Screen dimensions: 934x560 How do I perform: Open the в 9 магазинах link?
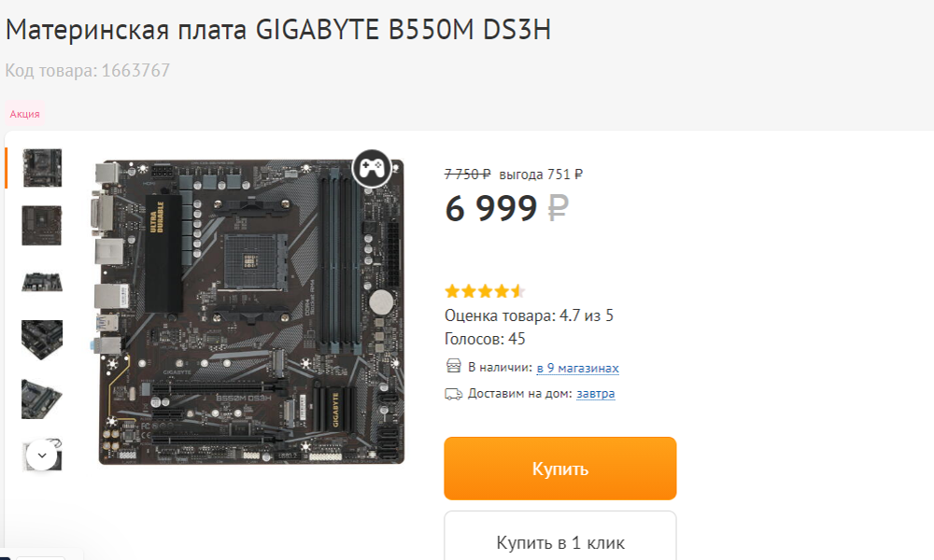(x=578, y=368)
